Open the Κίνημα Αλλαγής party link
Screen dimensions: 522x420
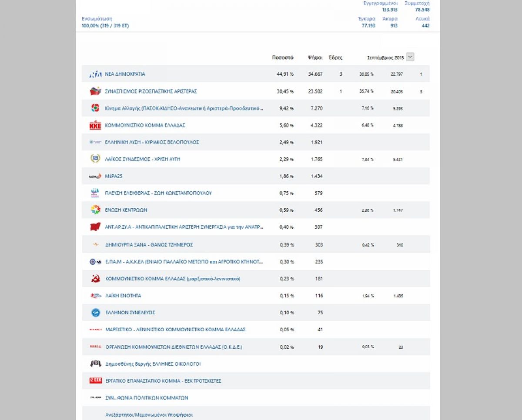coord(184,108)
